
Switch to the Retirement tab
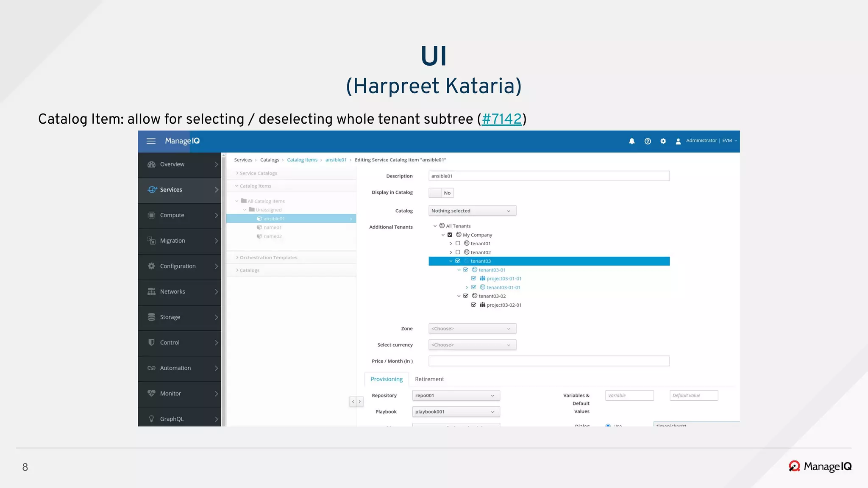(429, 379)
